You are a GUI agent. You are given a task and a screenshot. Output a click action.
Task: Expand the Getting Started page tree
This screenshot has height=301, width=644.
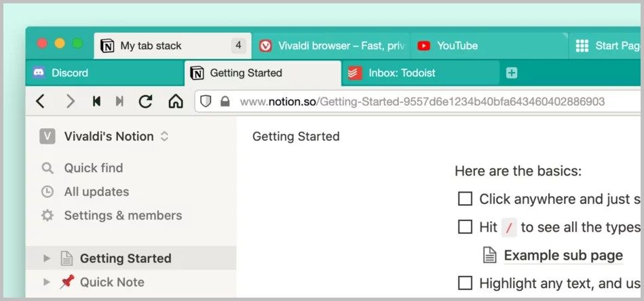[x=47, y=258]
